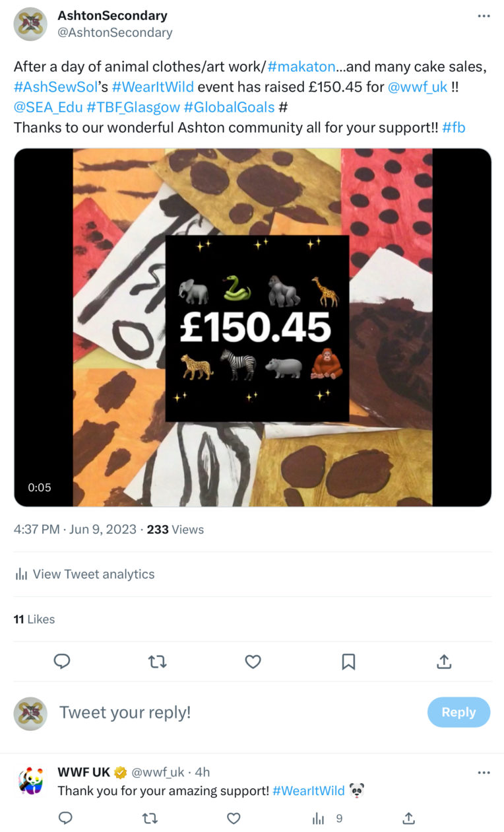The image size is (504, 832).
Task: Like the WWF UK reply
Action: point(234,819)
